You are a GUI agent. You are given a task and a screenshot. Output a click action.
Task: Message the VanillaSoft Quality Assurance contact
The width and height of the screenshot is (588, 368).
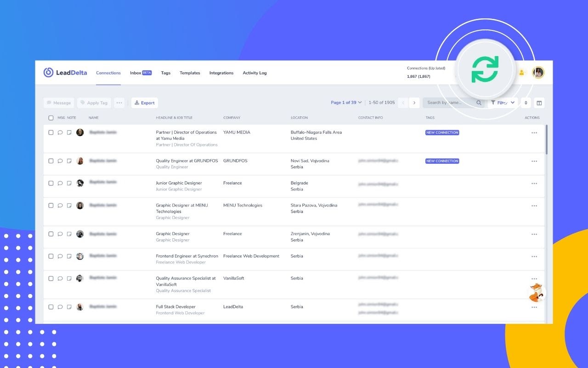point(60,278)
